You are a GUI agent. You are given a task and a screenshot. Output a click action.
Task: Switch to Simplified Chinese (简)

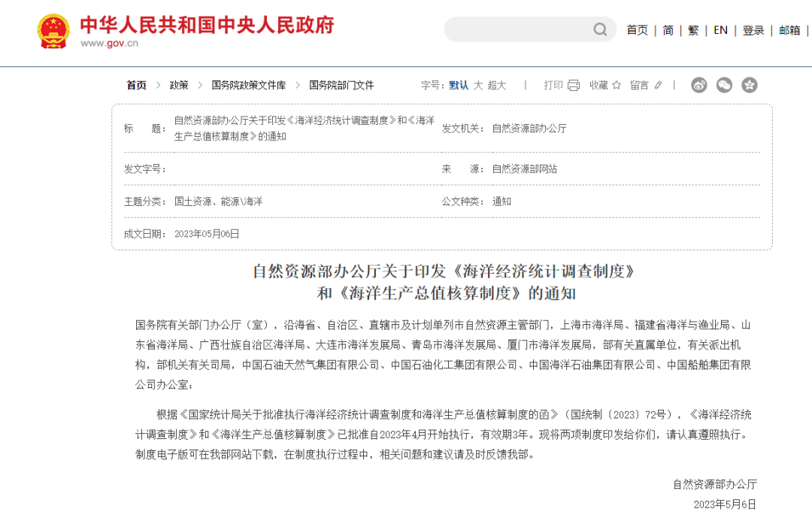tap(668, 30)
